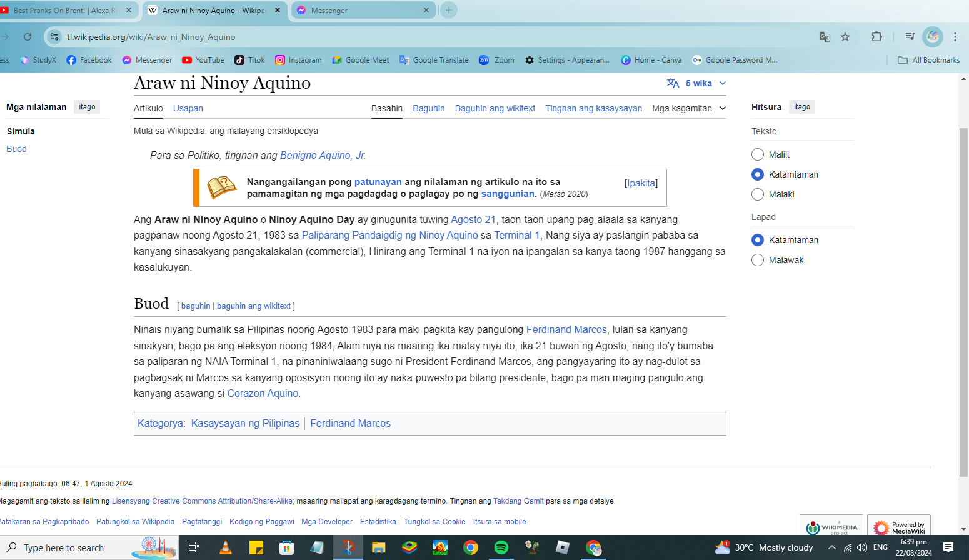The image size is (969, 560).
Task: Hide the Hitsura panel with itago
Action: click(802, 107)
